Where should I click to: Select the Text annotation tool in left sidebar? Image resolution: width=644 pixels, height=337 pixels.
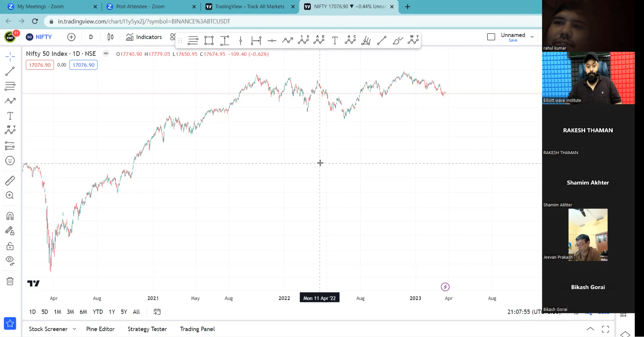pyautogui.click(x=10, y=116)
